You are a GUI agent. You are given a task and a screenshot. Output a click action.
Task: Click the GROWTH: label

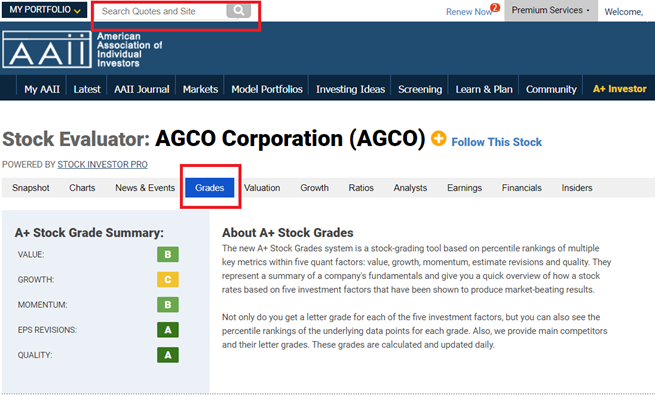(x=36, y=280)
